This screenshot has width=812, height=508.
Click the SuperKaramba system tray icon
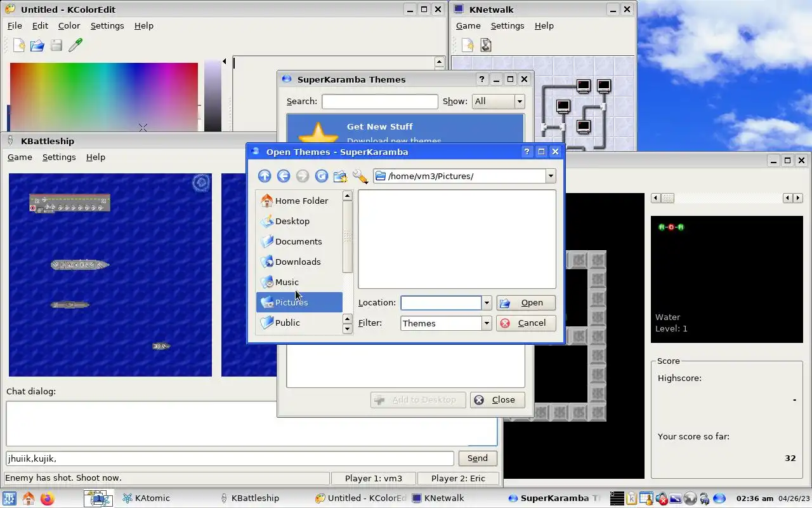pos(719,498)
